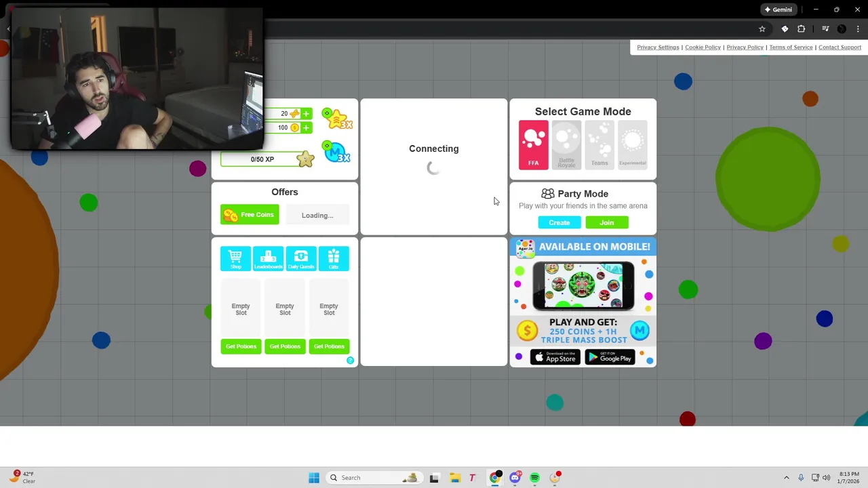Select the Battle Royale game mode
This screenshot has height=488, width=868.
click(x=566, y=144)
